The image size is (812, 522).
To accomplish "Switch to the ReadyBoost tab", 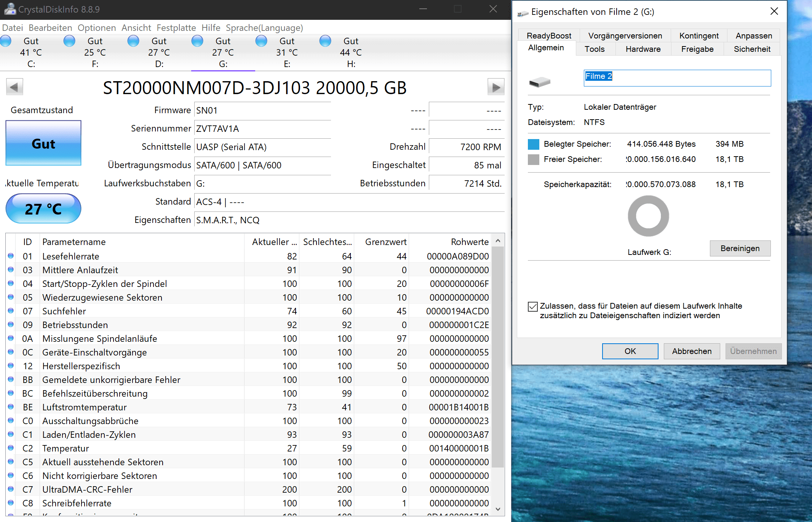I will pyautogui.click(x=549, y=35).
